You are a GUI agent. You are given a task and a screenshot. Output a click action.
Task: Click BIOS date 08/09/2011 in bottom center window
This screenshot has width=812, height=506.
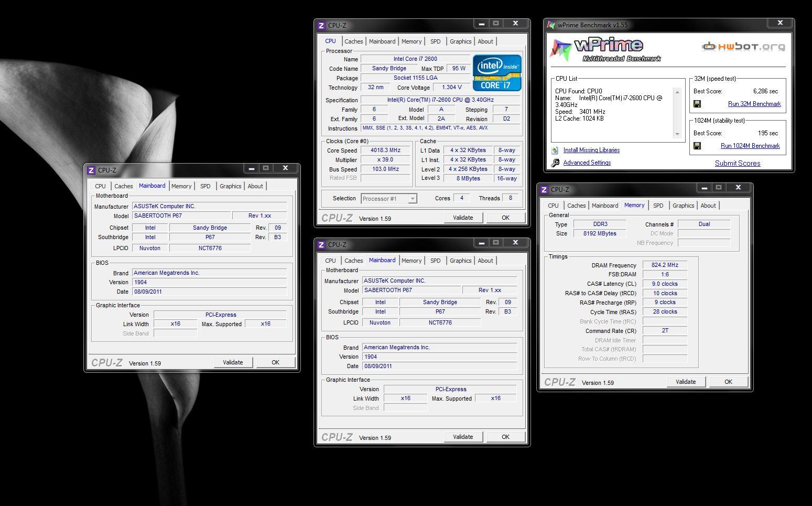point(440,366)
